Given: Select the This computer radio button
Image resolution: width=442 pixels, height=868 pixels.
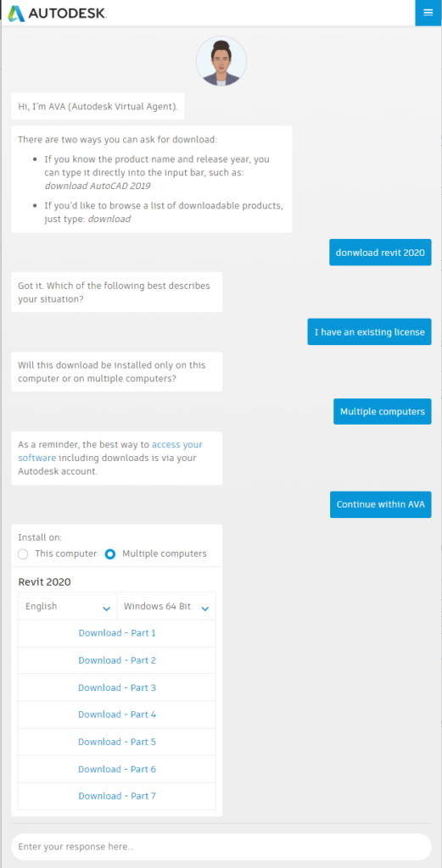Looking at the screenshot, I should pos(23,554).
